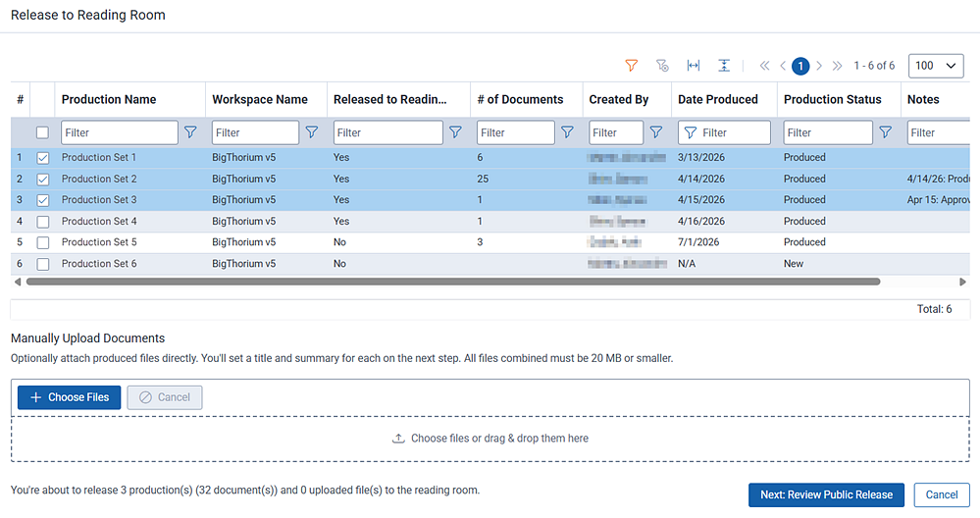The image size is (980, 518).
Task: Sort by the Production Name column header
Action: [x=109, y=99]
